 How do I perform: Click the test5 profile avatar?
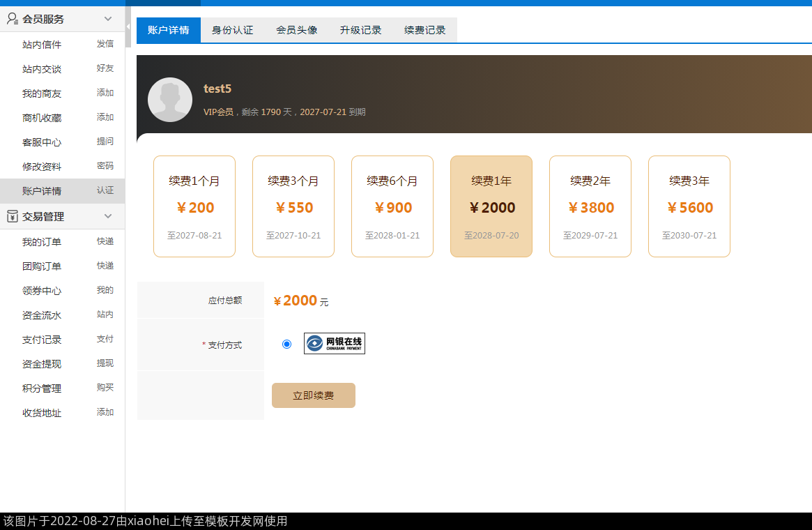click(x=170, y=100)
